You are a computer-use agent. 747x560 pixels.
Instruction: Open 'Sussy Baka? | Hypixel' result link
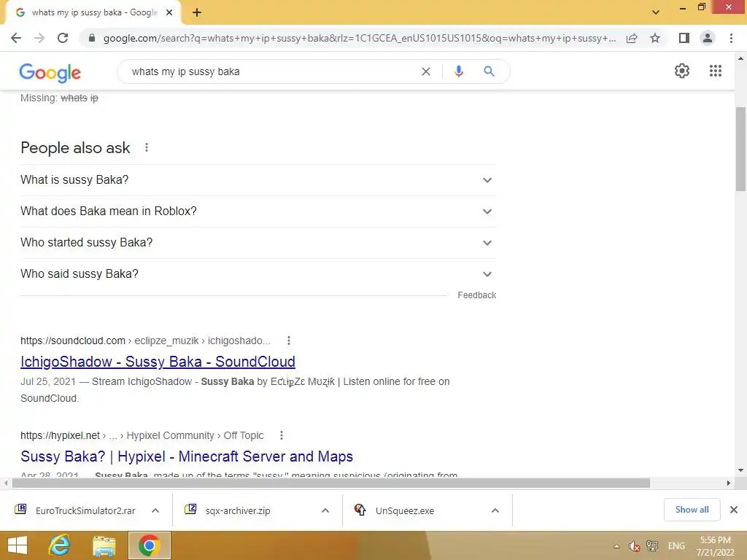187,456
